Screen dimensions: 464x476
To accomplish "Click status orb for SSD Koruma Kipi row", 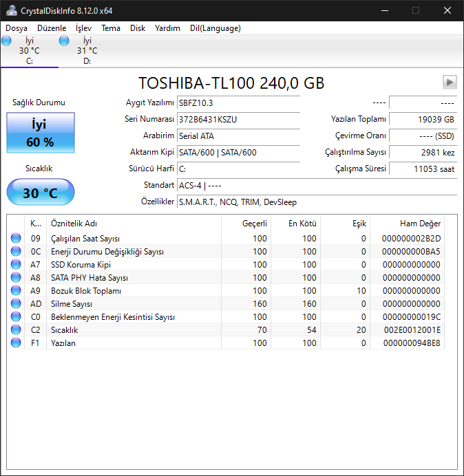I will pos(16,264).
